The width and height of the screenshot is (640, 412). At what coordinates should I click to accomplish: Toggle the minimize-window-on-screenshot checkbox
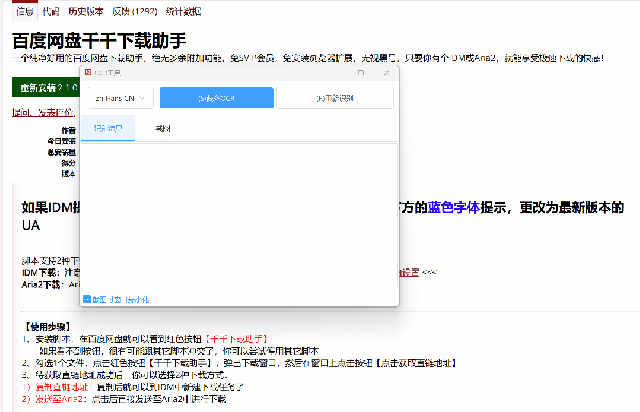(x=87, y=299)
